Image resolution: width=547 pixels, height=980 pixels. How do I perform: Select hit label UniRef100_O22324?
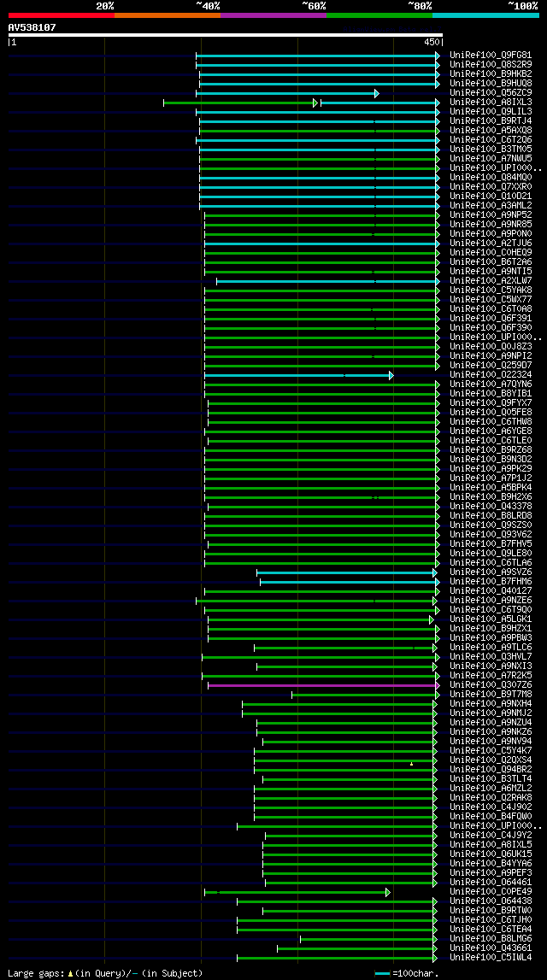[491, 376]
